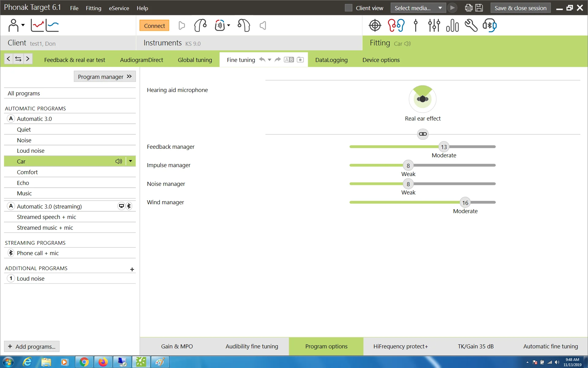Screen dimensions: 588x368
Task: Expand the Program manager panel
Action: pos(105,77)
